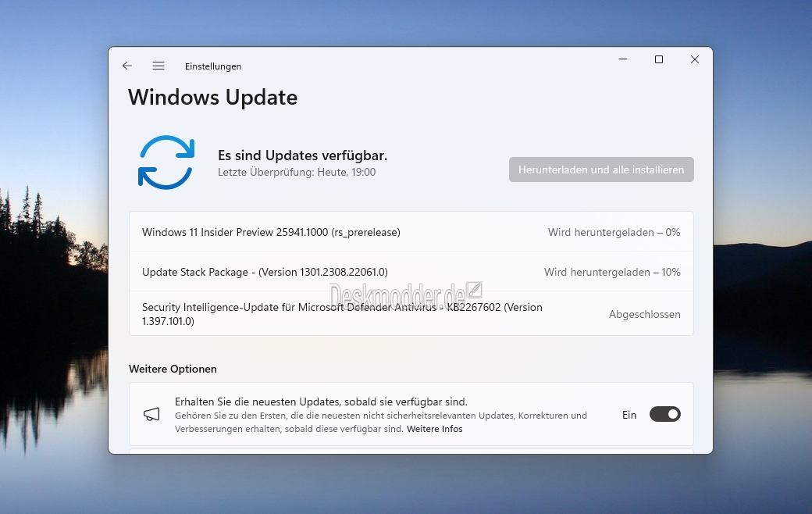812x514 pixels.
Task: Select the Security Intelligence-Update KB2267602 row
Action: tap(411, 313)
